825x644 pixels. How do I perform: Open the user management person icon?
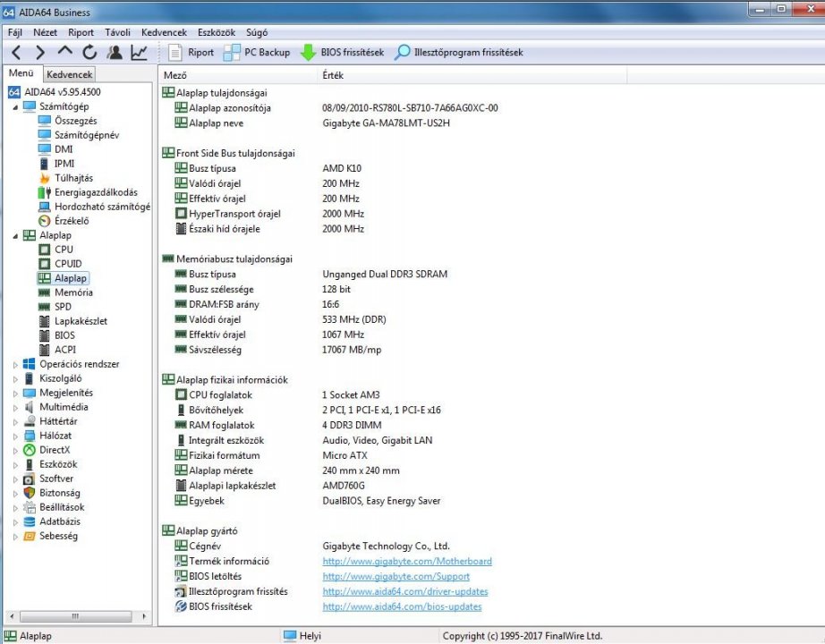(x=115, y=52)
